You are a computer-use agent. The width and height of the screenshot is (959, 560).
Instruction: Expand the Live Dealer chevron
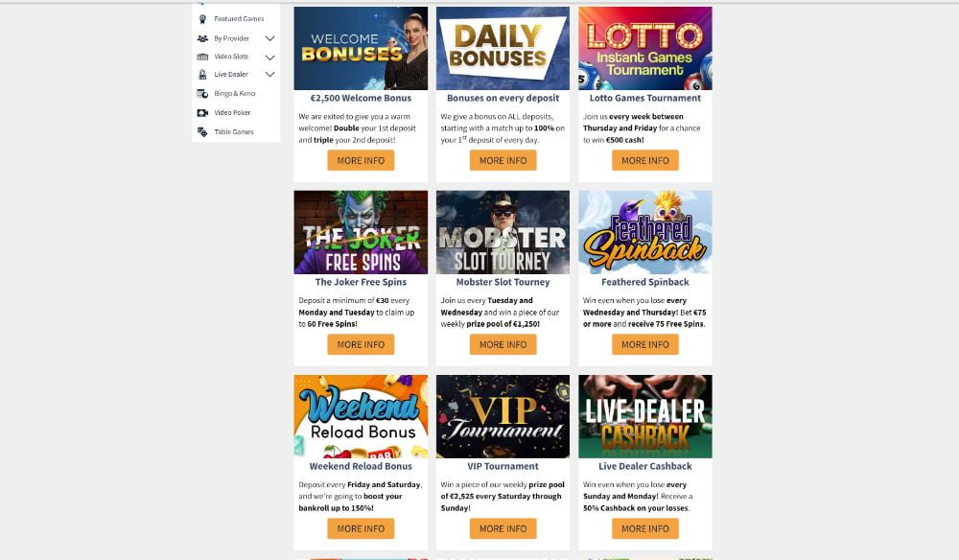click(x=269, y=75)
